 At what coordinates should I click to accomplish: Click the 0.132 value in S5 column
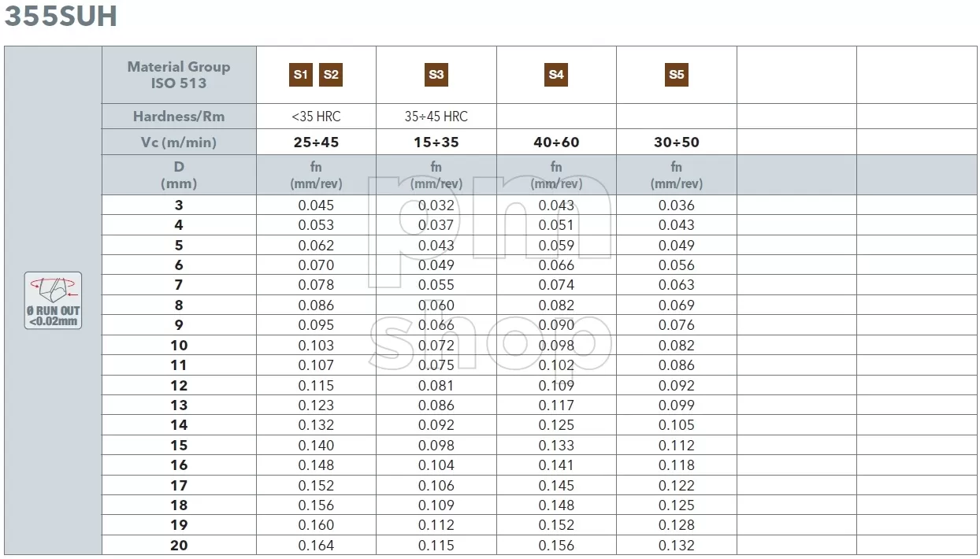(677, 546)
